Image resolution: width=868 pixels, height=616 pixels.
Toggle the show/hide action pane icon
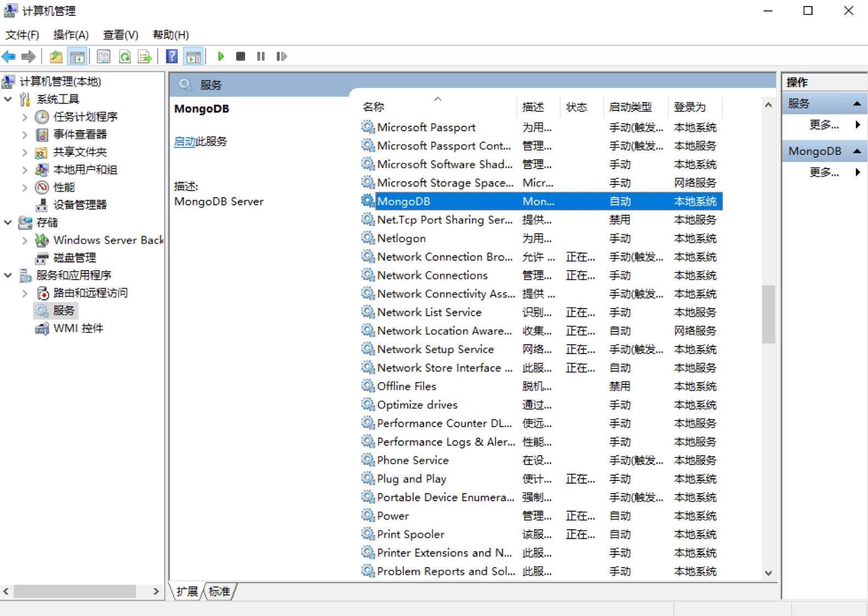[x=193, y=56]
